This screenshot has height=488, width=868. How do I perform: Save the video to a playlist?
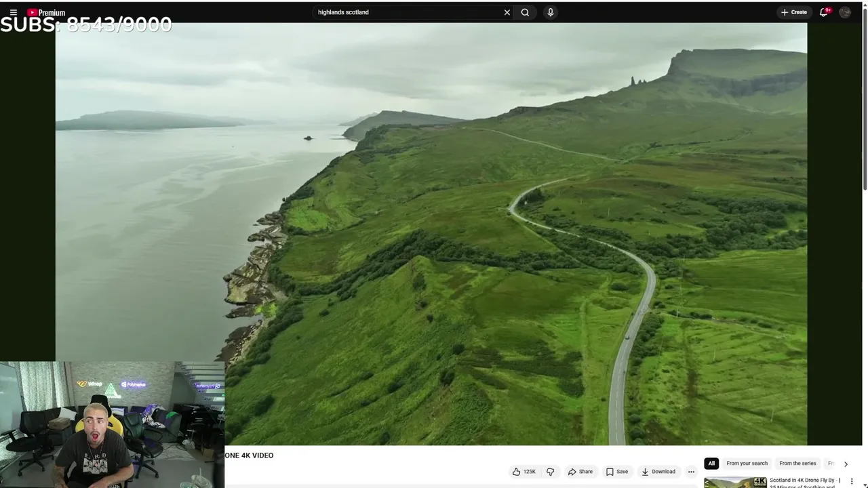(x=617, y=472)
